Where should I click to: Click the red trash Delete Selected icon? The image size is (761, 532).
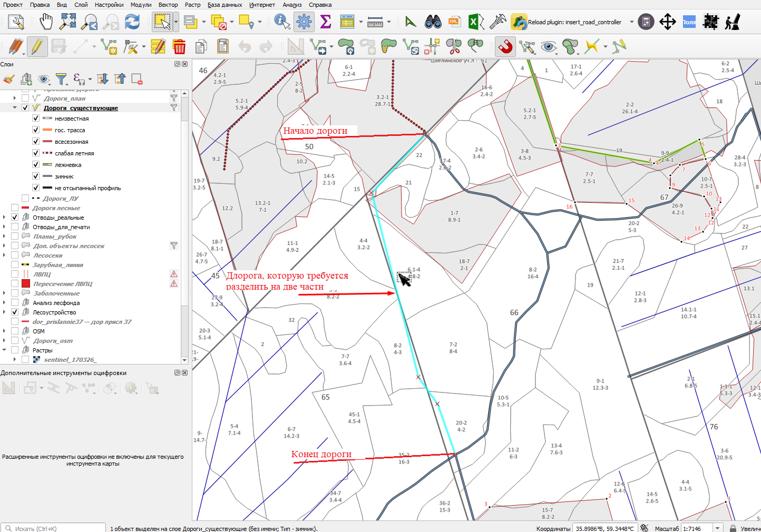point(179,47)
